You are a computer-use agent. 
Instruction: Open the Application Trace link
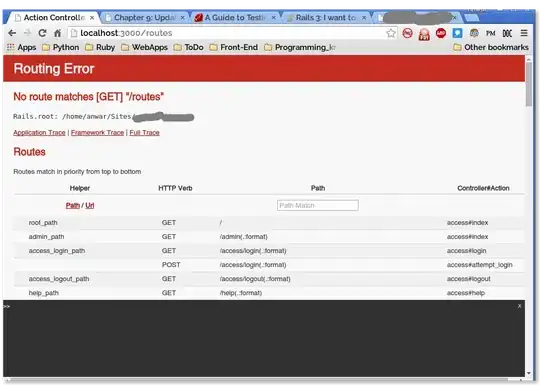coord(39,133)
